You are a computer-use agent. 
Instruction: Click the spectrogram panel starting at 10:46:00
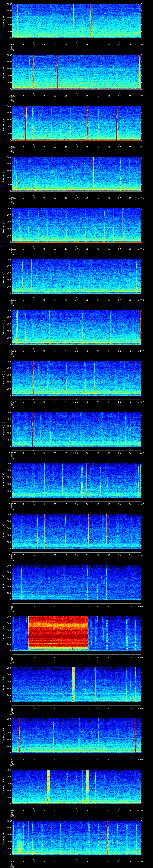[76, 787]
